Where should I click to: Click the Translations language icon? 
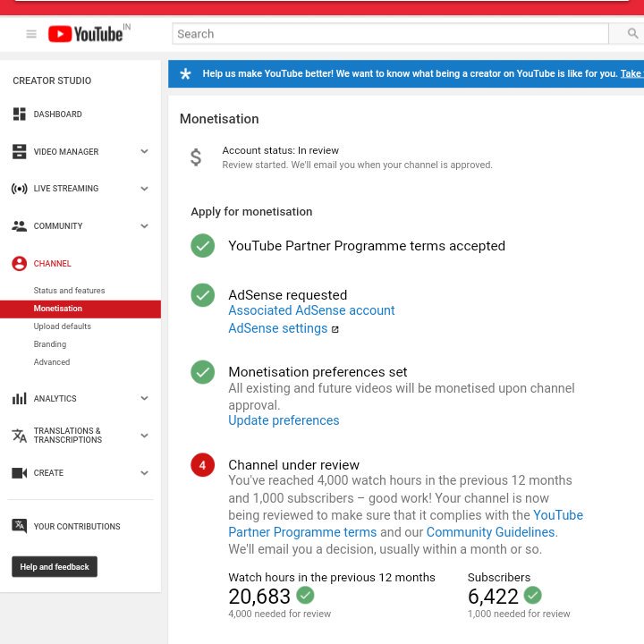tap(19, 436)
